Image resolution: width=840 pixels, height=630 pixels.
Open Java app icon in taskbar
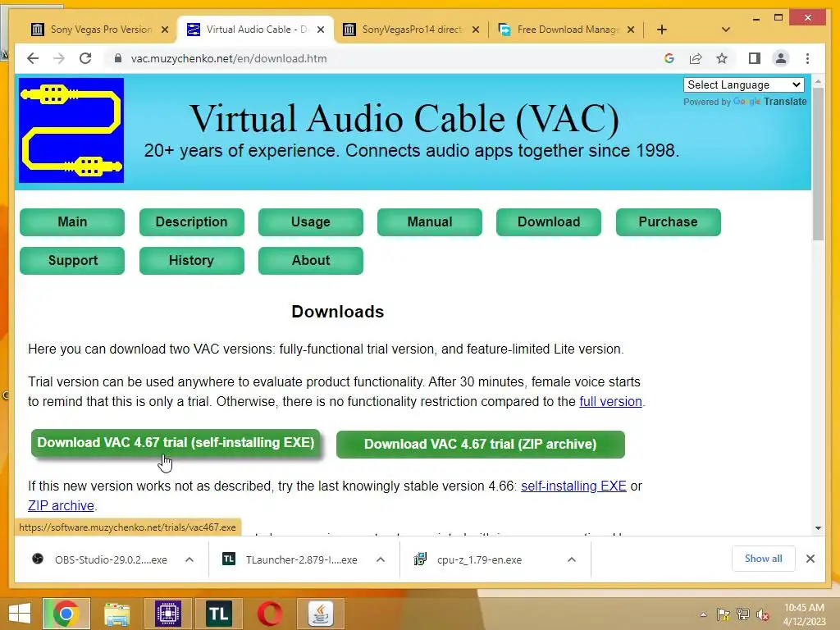coord(321,614)
